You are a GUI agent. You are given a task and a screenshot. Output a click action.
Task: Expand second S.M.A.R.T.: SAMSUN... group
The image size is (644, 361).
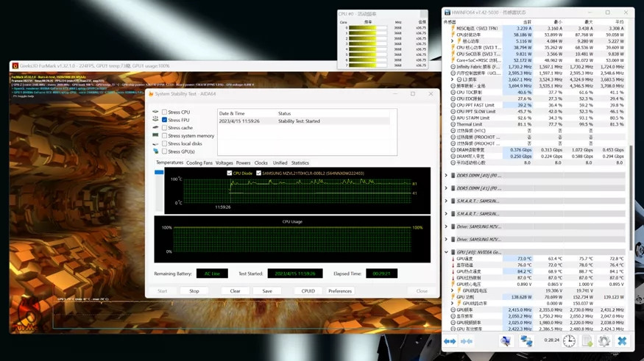click(447, 214)
